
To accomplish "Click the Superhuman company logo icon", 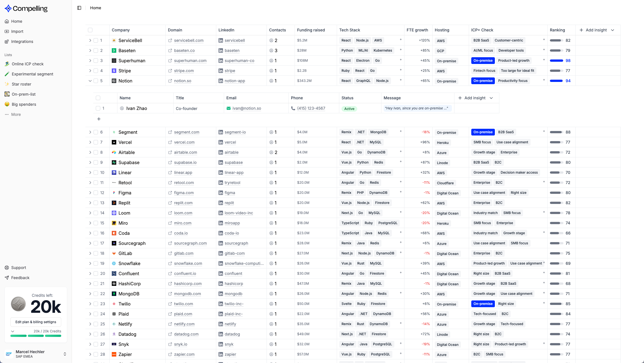I will click(114, 61).
